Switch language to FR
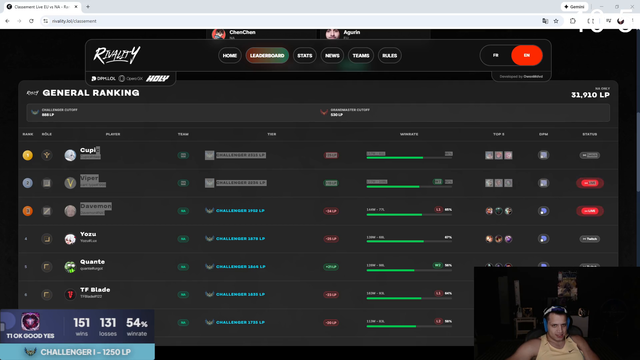This screenshot has width=640, height=360. click(496, 55)
